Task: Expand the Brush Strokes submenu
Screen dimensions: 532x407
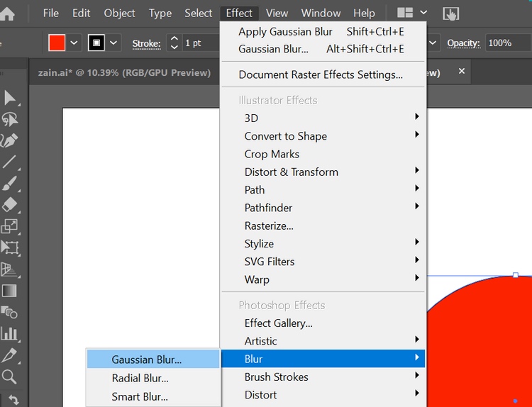Action: click(x=323, y=377)
